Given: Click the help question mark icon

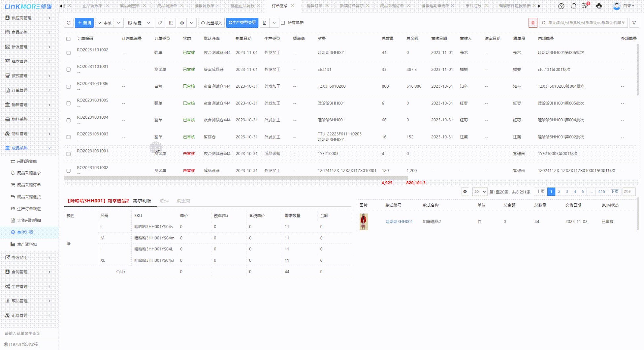Looking at the screenshot, I should 561,6.
